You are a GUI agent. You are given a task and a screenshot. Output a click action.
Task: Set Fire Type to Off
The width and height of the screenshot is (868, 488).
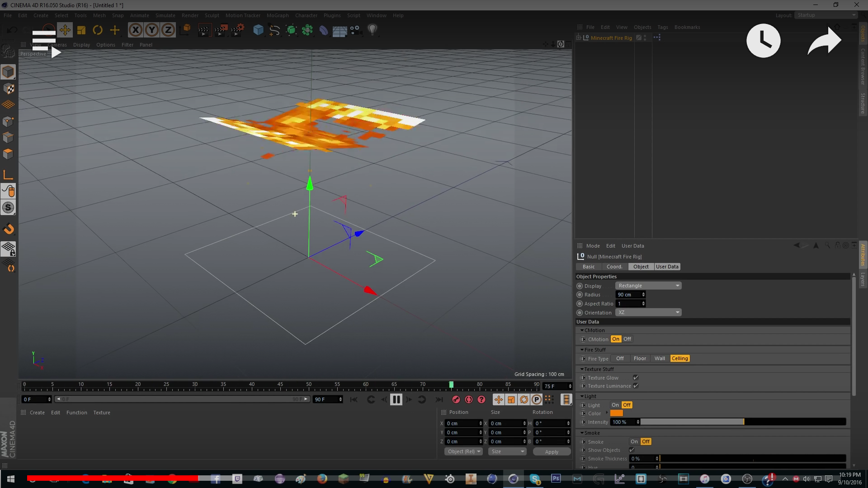[620, 358]
